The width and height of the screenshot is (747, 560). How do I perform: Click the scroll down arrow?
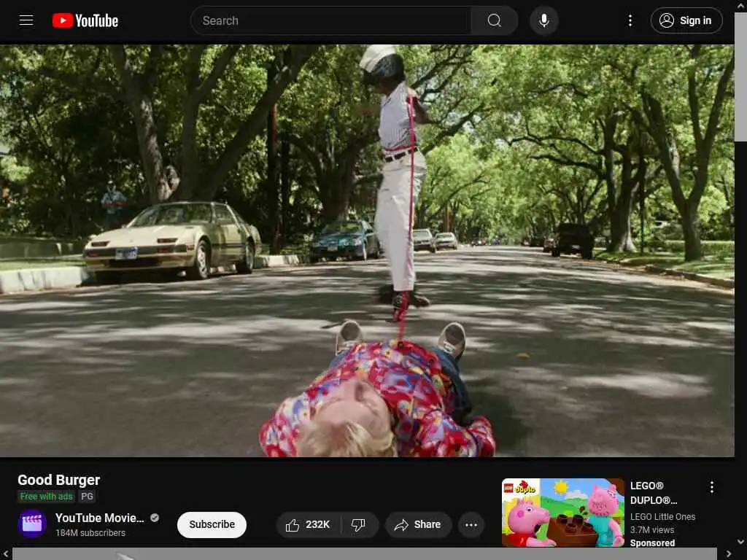tap(741, 542)
